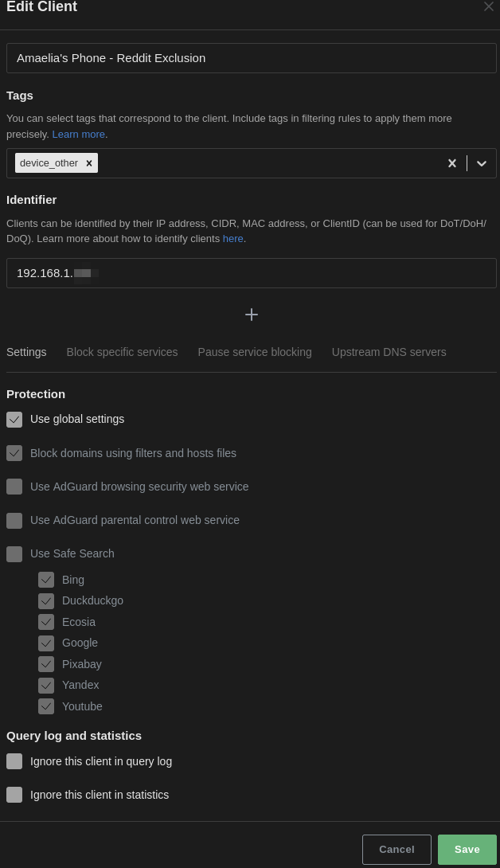This screenshot has height=868, width=500.
Task: Edit the client name field
Action: pos(252,58)
